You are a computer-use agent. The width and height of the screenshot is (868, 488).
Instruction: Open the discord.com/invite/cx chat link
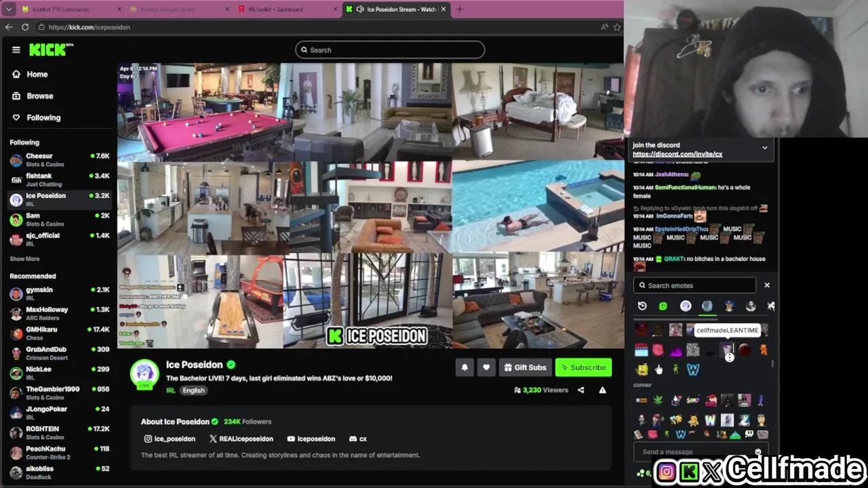[x=677, y=154]
